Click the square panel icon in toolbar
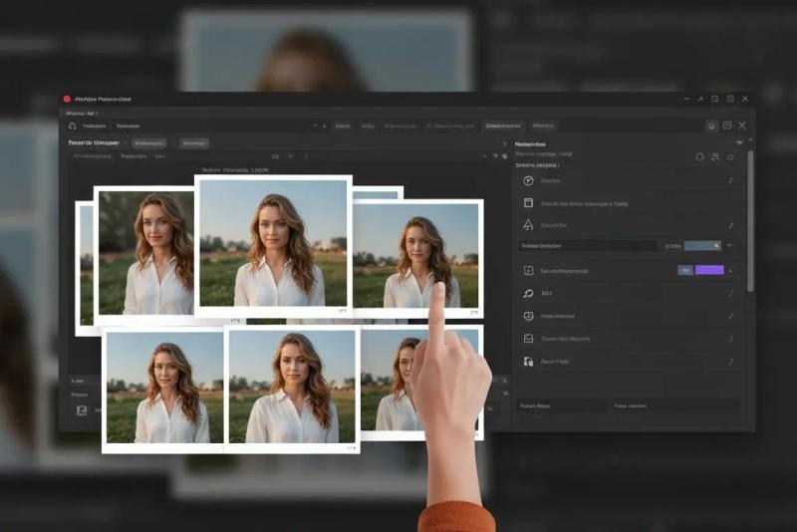The height and width of the screenshot is (532, 797). click(727, 125)
